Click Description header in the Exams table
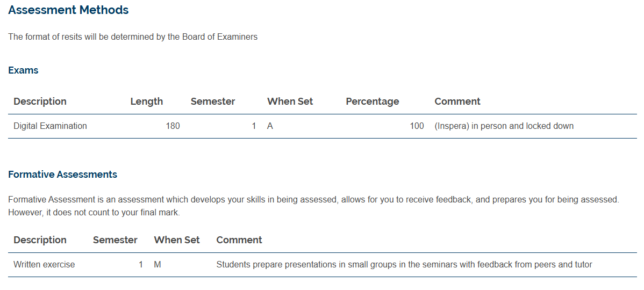The height and width of the screenshot is (290, 644). pyautogui.click(x=40, y=102)
